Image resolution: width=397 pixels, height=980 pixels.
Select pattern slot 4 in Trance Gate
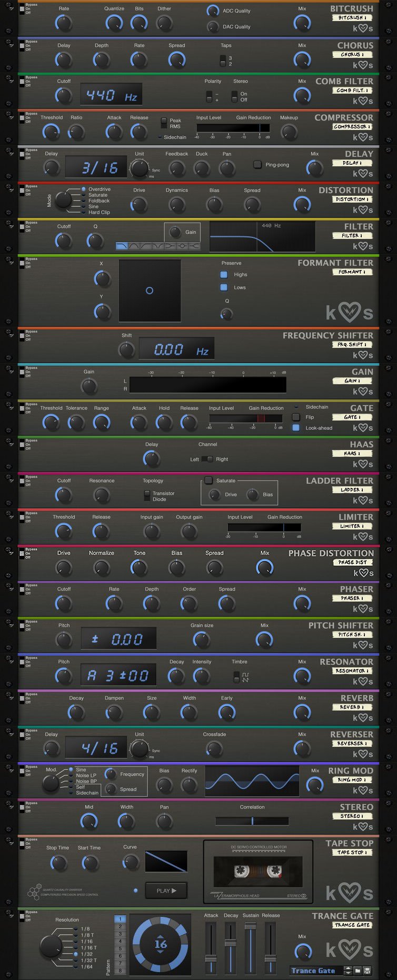pyautogui.click(x=120, y=941)
